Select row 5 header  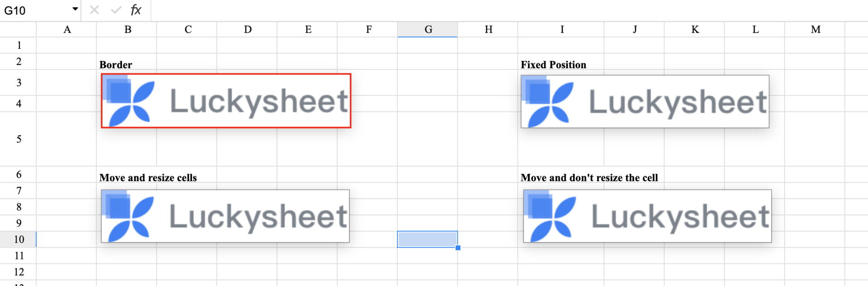(x=18, y=139)
